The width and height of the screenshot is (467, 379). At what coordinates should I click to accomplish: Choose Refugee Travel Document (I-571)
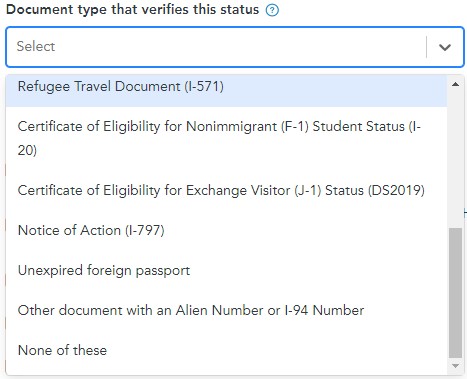pyautogui.click(x=226, y=87)
